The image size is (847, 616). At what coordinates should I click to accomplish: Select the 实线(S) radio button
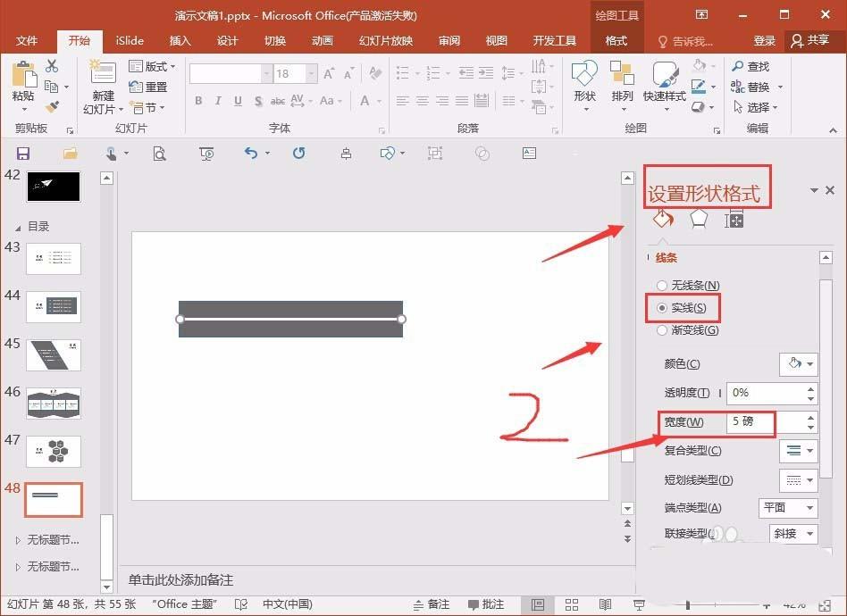(x=661, y=308)
